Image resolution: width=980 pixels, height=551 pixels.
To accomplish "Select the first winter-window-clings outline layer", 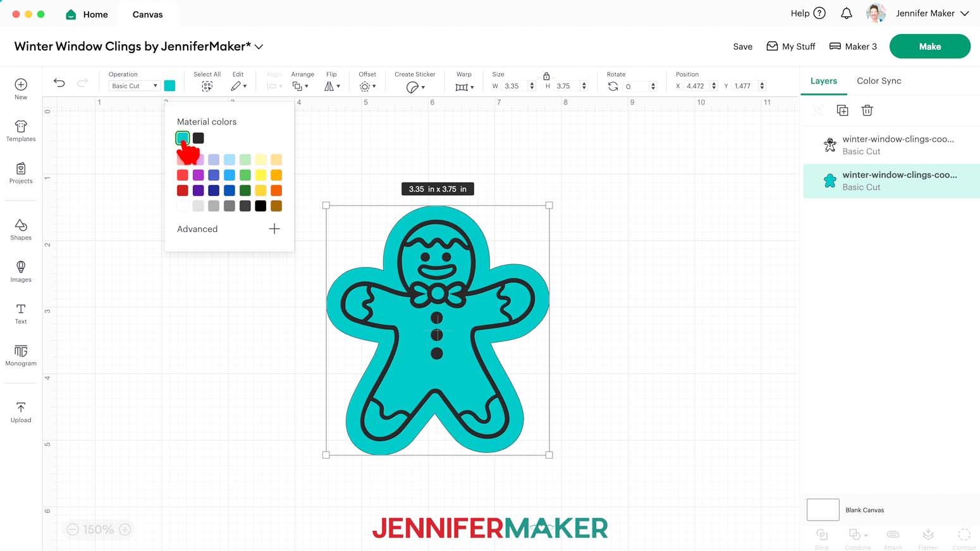I will point(891,145).
